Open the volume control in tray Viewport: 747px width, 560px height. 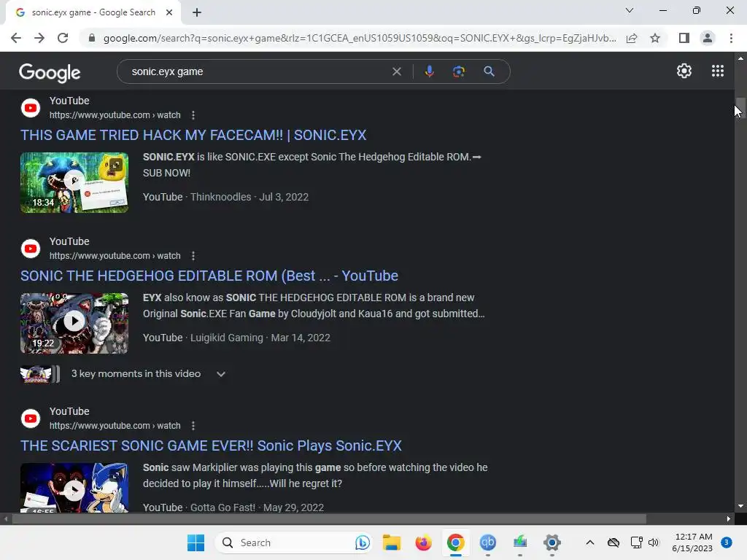click(x=654, y=542)
